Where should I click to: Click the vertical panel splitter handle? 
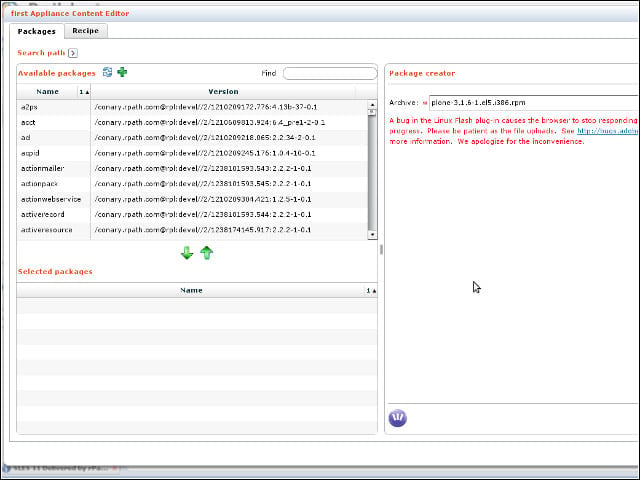click(381, 249)
